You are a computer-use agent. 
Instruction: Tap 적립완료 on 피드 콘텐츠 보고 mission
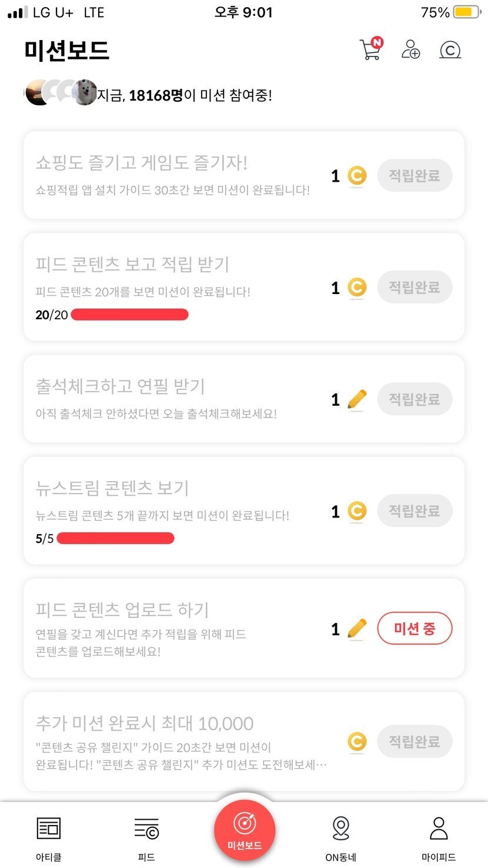(415, 288)
